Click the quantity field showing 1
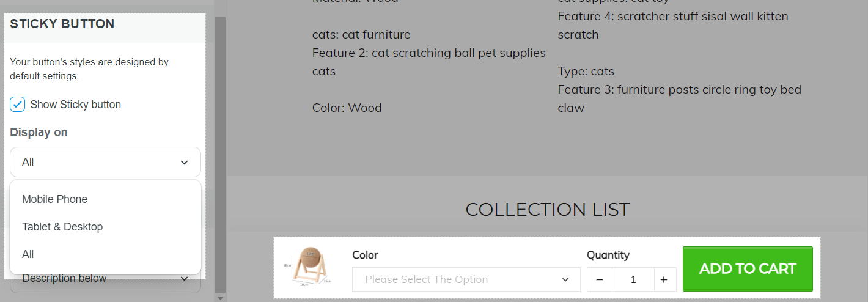This screenshot has width=868, height=302. pyautogui.click(x=633, y=279)
